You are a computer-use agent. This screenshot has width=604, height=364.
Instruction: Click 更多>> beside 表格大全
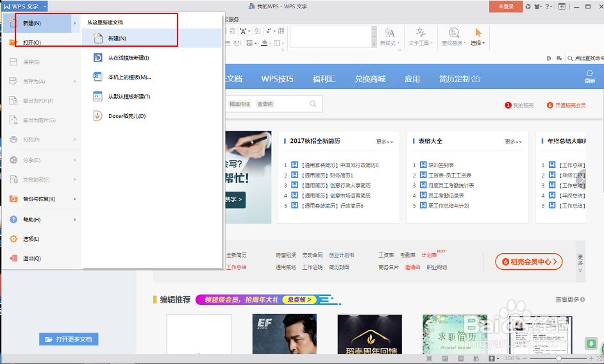pyautogui.click(x=513, y=142)
